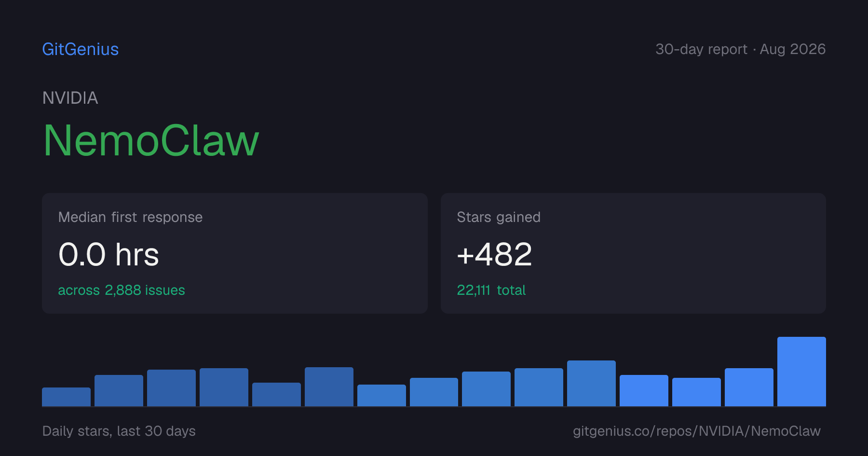868x456 pixels.
Task: Click the "30-day report · Aug 2026" label
Action: pyautogui.click(x=741, y=49)
